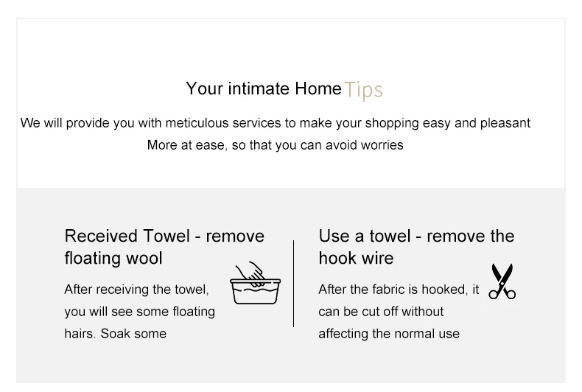Click the hand-washing basin icon
Image resolution: width=582 pixels, height=392 pixels.
255,284
